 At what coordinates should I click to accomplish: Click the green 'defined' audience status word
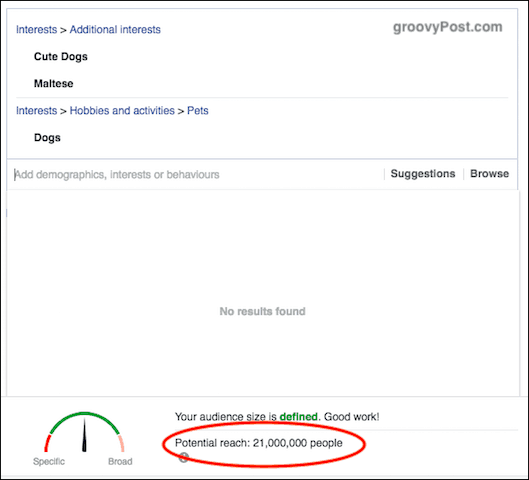pyautogui.click(x=299, y=417)
